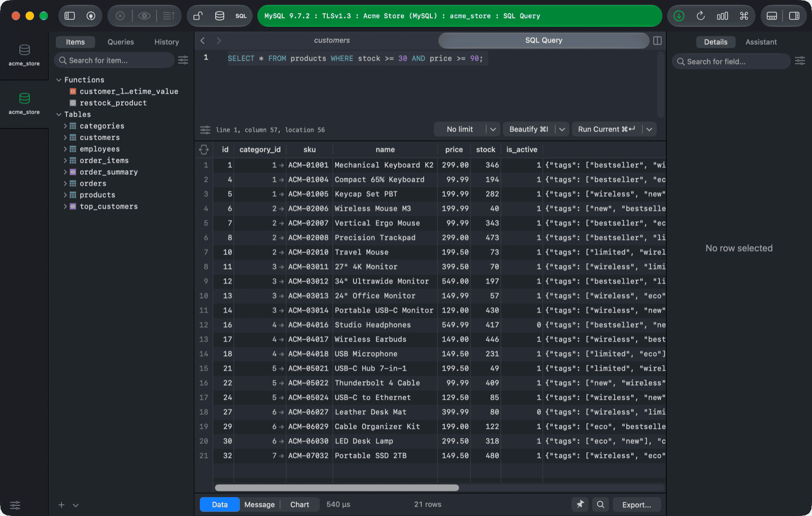Click the bar chart metrics icon
Viewport: 812px width, 516px height.
[x=723, y=16]
